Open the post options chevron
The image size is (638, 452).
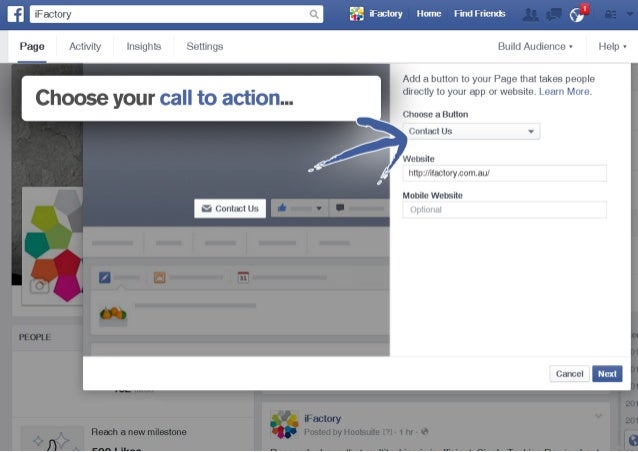click(x=598, y=416)
